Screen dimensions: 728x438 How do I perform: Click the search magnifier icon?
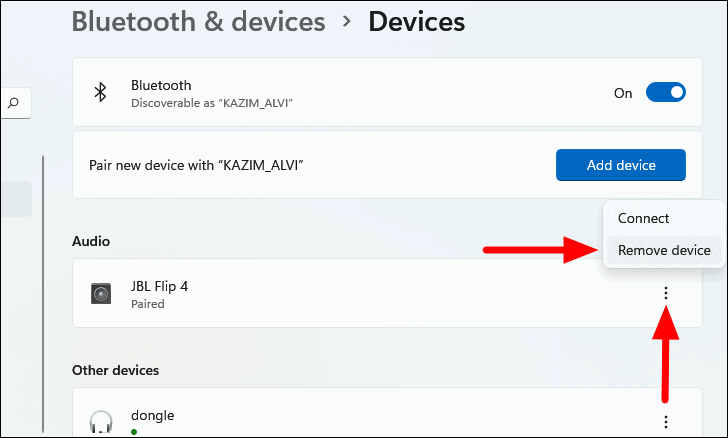click(14, 102)
